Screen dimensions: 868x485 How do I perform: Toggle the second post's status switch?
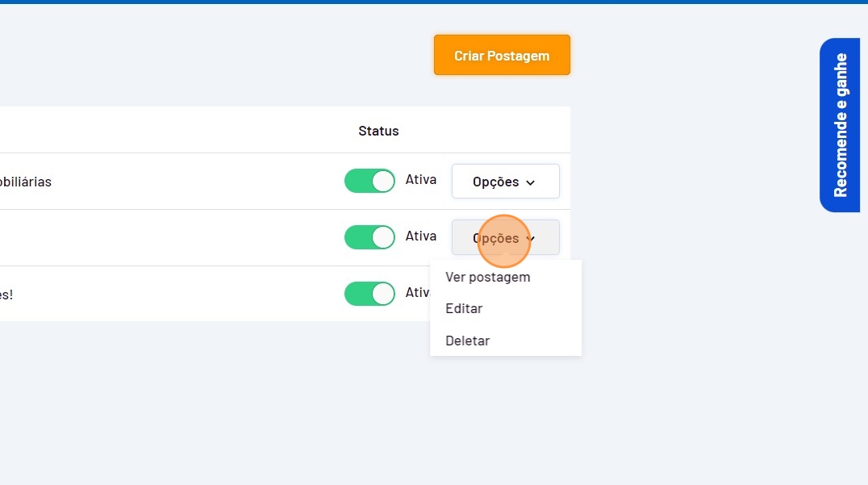coord(369,237)
